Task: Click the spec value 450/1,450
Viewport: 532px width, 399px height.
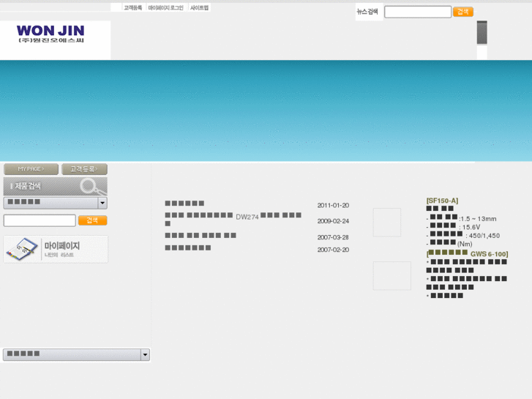Action: coord(484,236)
